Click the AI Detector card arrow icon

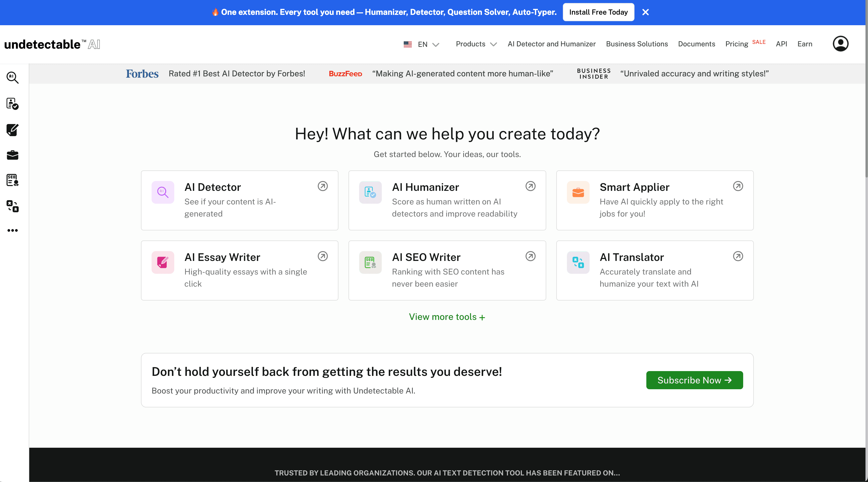323,186
